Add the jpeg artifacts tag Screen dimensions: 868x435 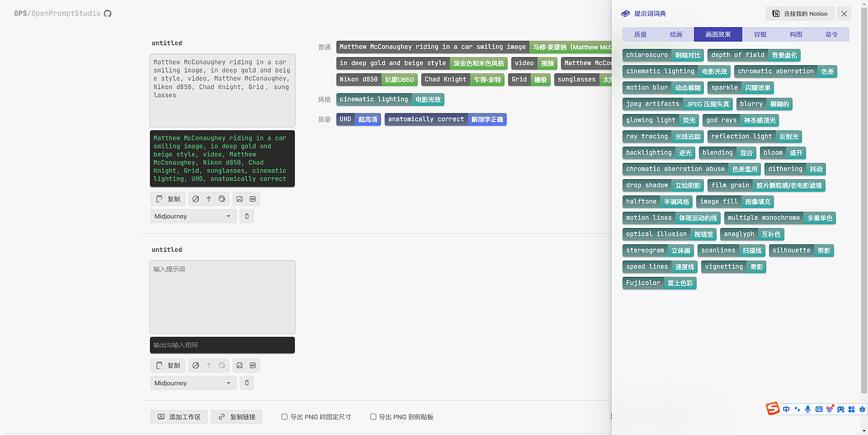click(678, 104)
